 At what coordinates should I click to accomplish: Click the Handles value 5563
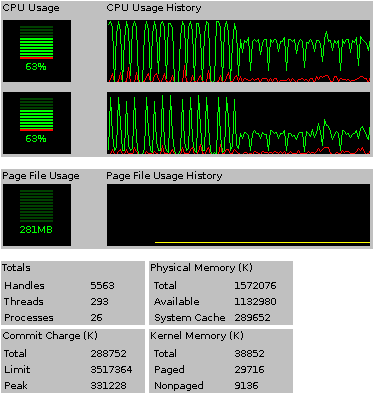pyautogui.click(x=102, y=286)
